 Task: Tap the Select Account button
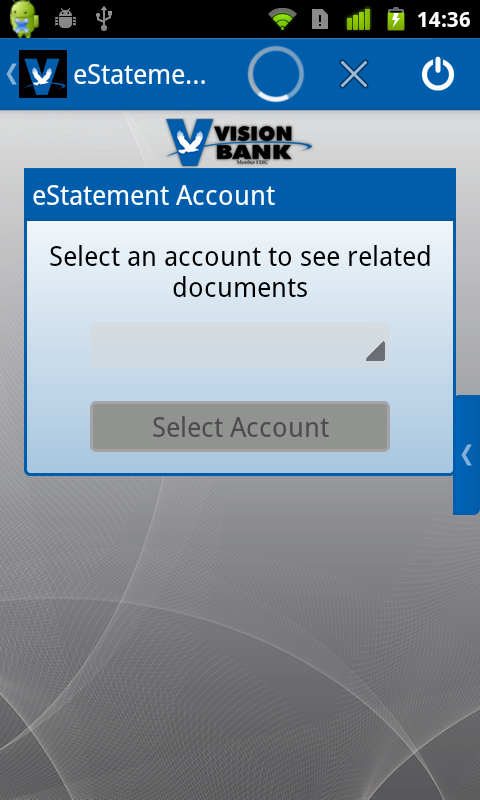[x=240, y=427]
